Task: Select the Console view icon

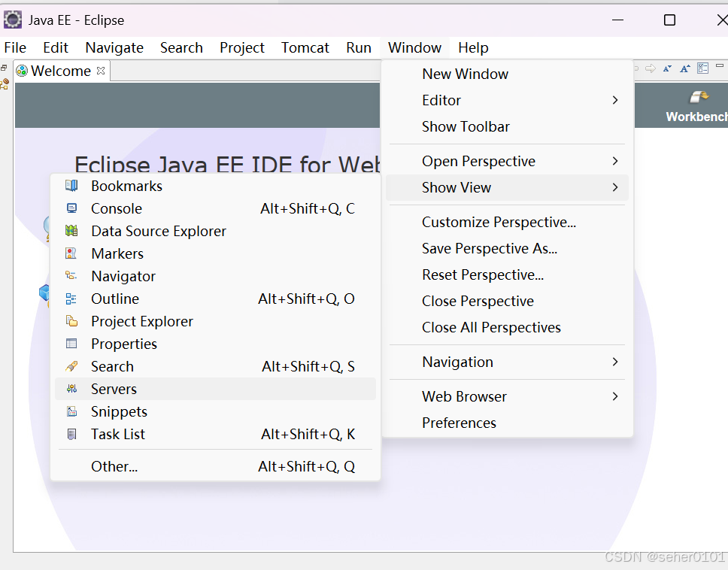Action: point(71,208)
